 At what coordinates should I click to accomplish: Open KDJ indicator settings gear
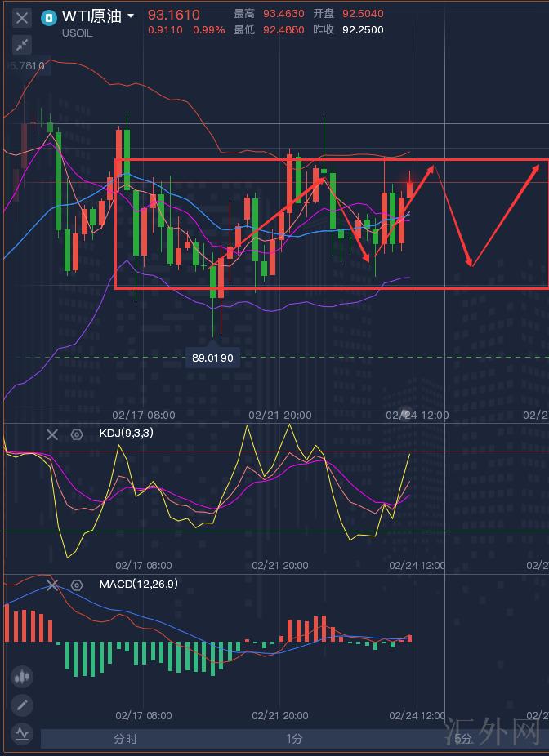pyautogui.click(x=77, y=434)
